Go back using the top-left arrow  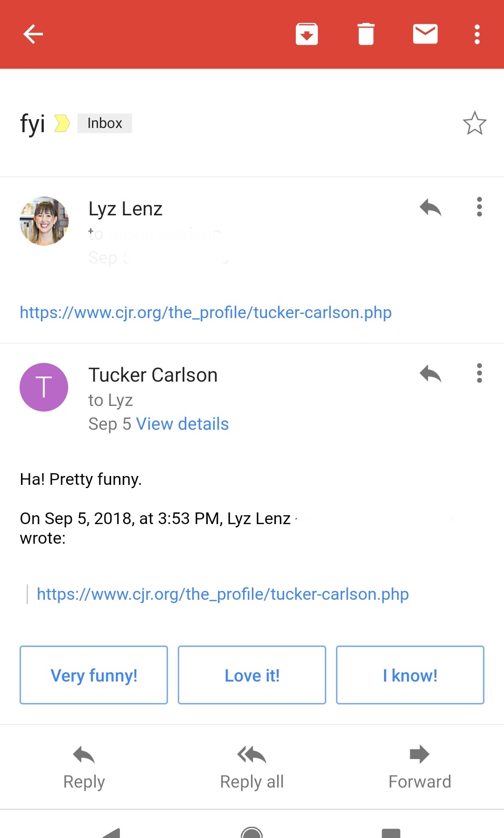tap(33, 34)
